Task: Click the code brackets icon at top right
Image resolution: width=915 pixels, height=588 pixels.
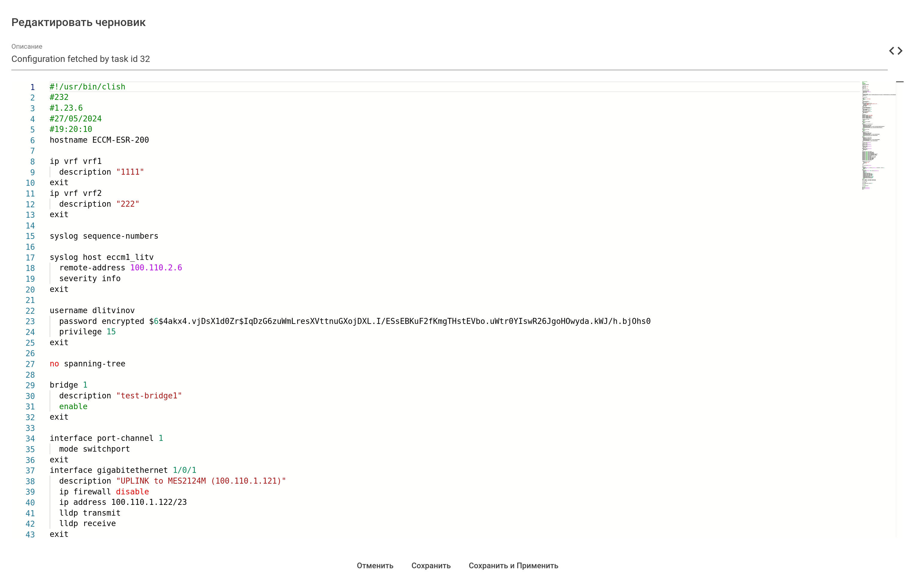Action: (895, 51)
